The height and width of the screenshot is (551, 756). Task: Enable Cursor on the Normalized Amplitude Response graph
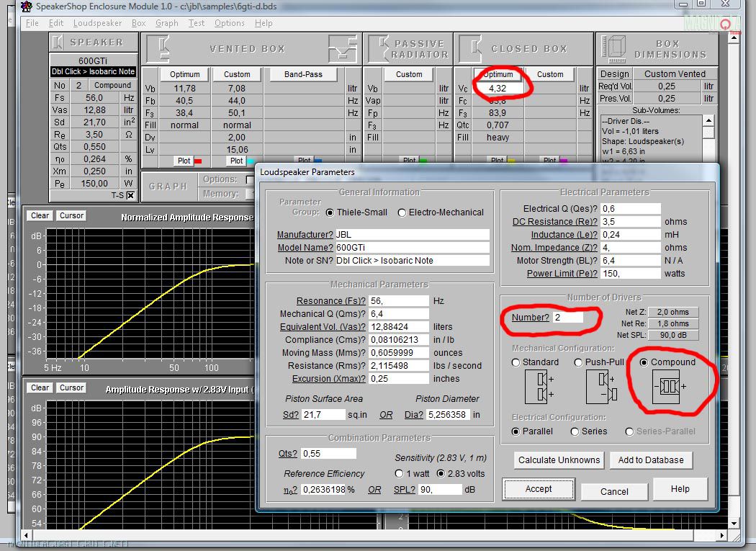(x=72, y=215)
